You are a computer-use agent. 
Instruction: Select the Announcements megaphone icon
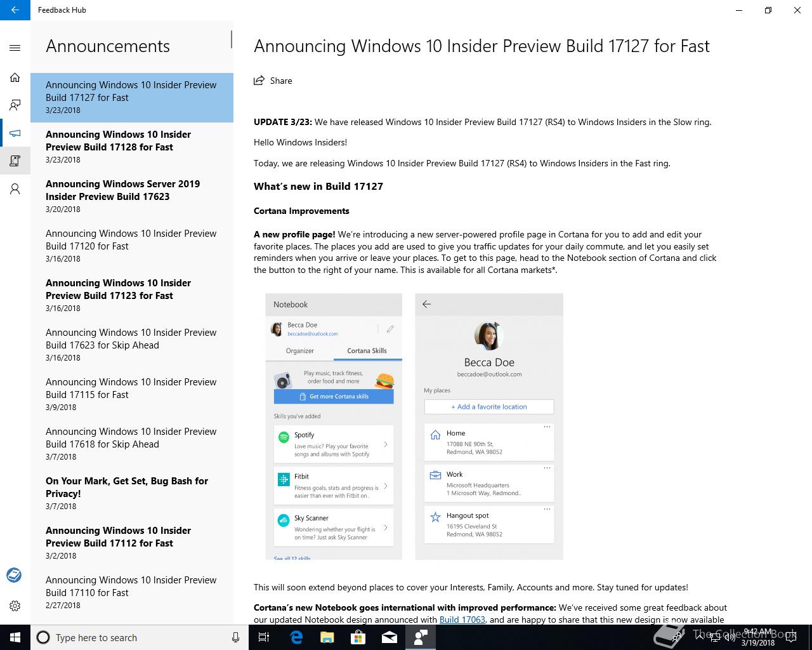tap(15, 133)
